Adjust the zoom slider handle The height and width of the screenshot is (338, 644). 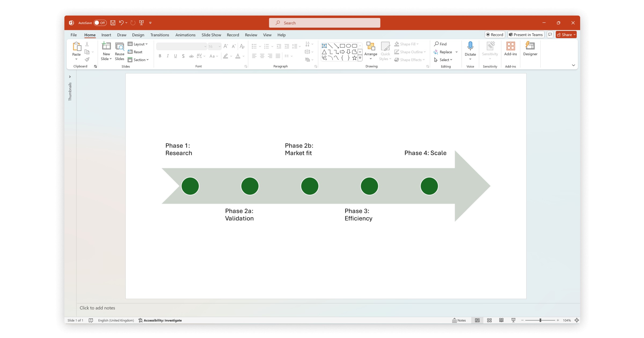[540, 320]
